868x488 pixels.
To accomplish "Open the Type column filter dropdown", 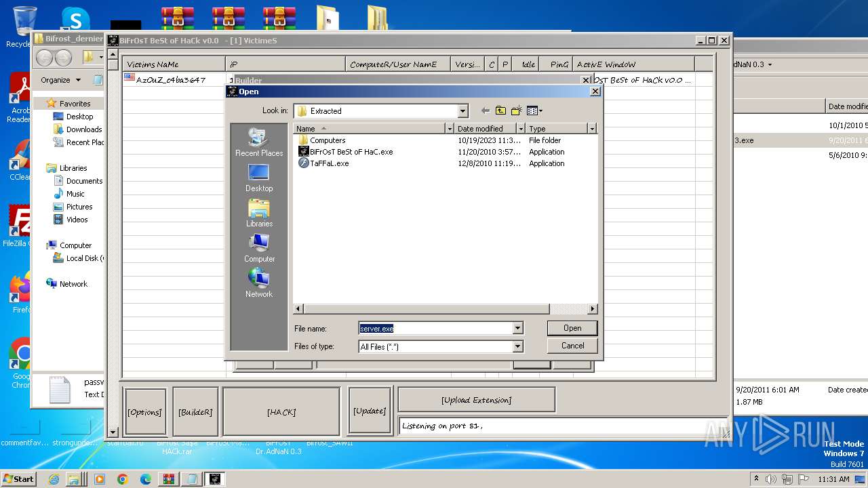I will 592,129.
